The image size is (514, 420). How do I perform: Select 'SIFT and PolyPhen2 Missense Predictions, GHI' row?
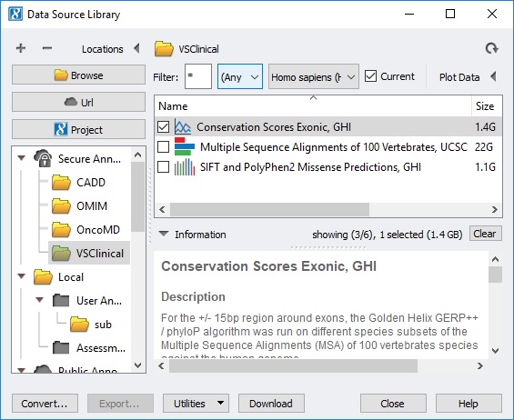(x=328, y=167)
